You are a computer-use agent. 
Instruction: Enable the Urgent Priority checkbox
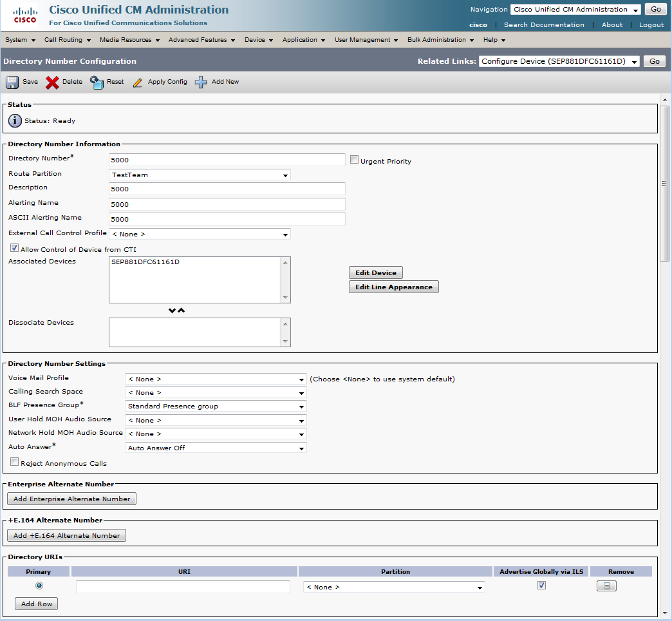(354, 160)
